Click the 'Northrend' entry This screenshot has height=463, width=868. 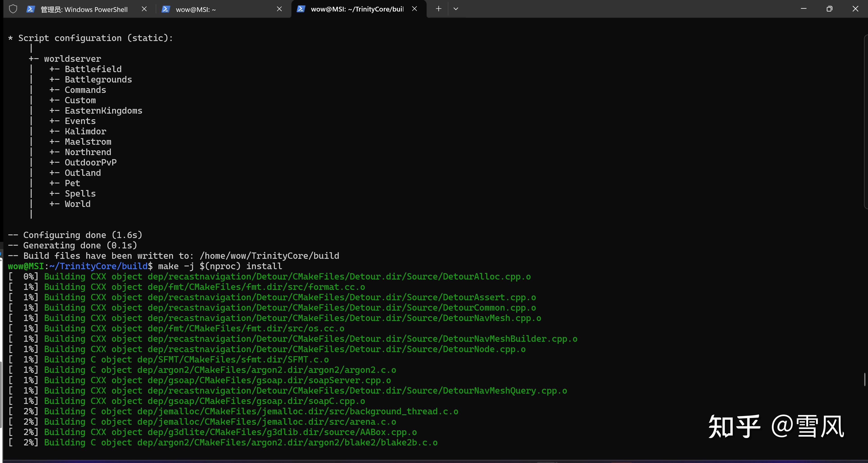click(88, 152)
